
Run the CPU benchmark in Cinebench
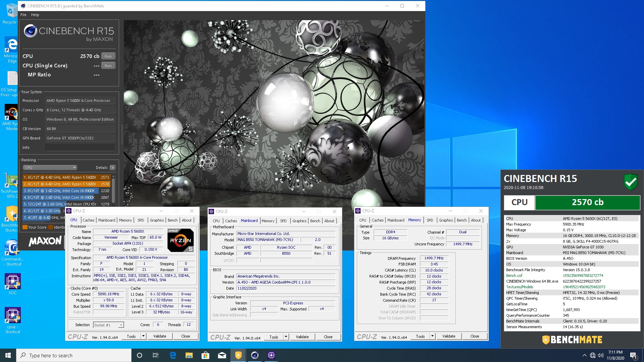click(108, 56)
